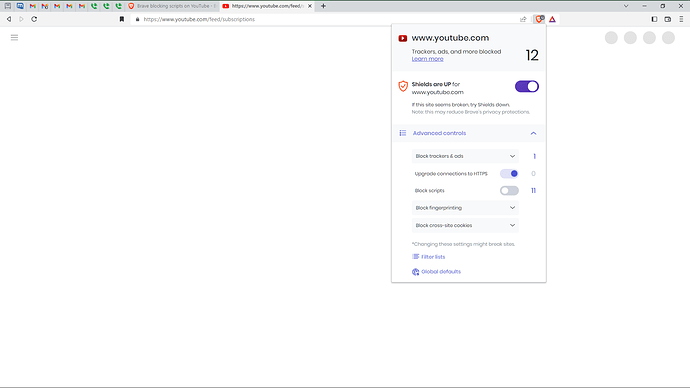Click the HTTPS upgrades count 0

[x=533, y=173]
